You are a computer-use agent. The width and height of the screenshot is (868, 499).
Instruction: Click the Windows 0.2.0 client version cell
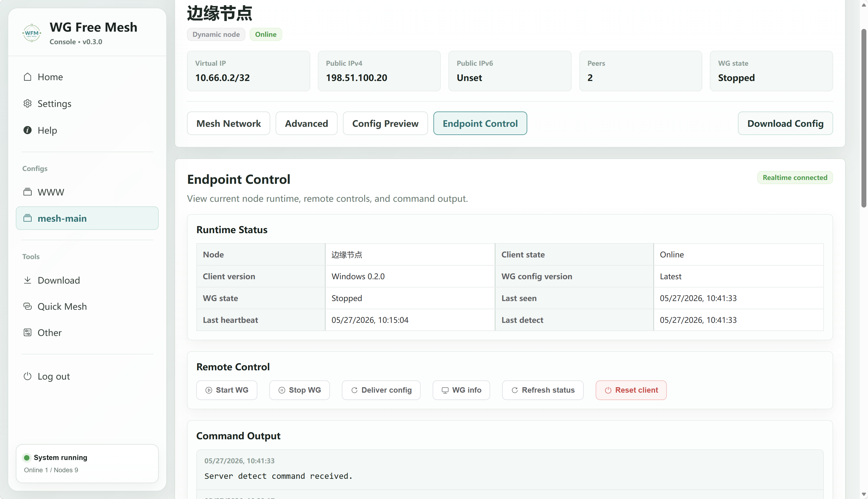[410, 276]
